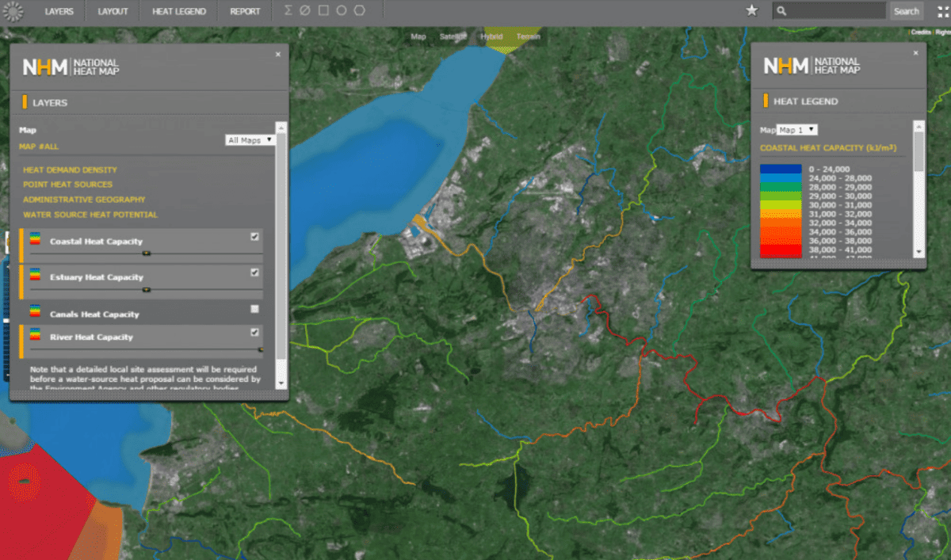Click River Heat Capacity opacity slider handle
Viewport: 951px width, 560px height.
(x=260, y=349)
